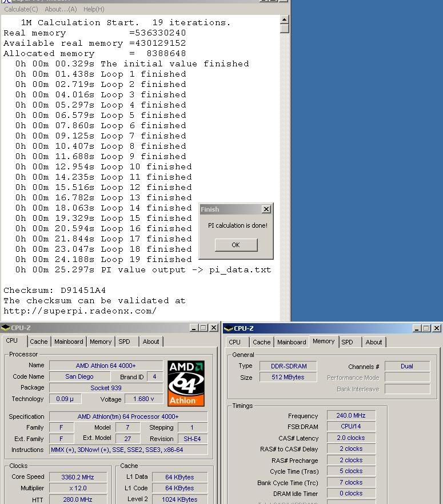
Task: Click OK in the Finish dialog
Action: (236, 245)
